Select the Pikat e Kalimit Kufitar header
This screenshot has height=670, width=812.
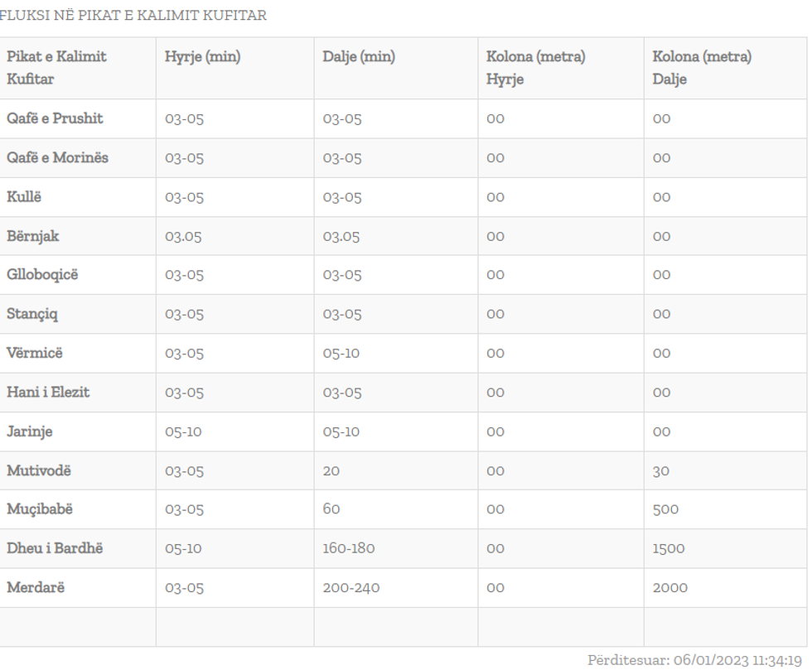tap(56, 67)
